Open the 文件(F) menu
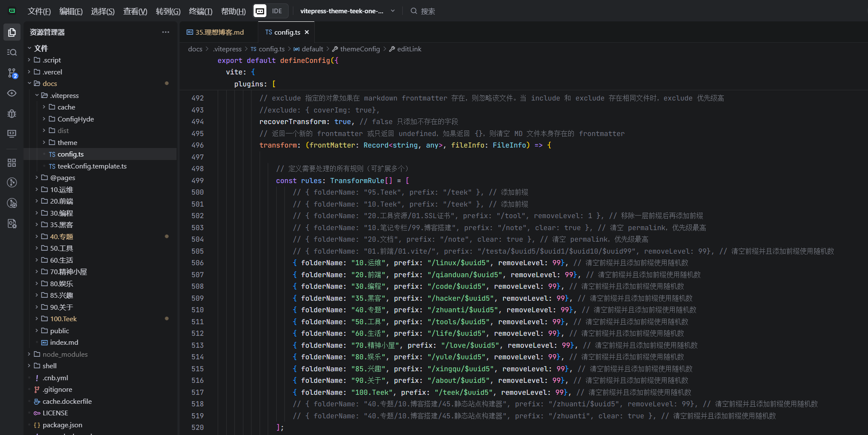 pyautogui.click(x=39, y=11)
